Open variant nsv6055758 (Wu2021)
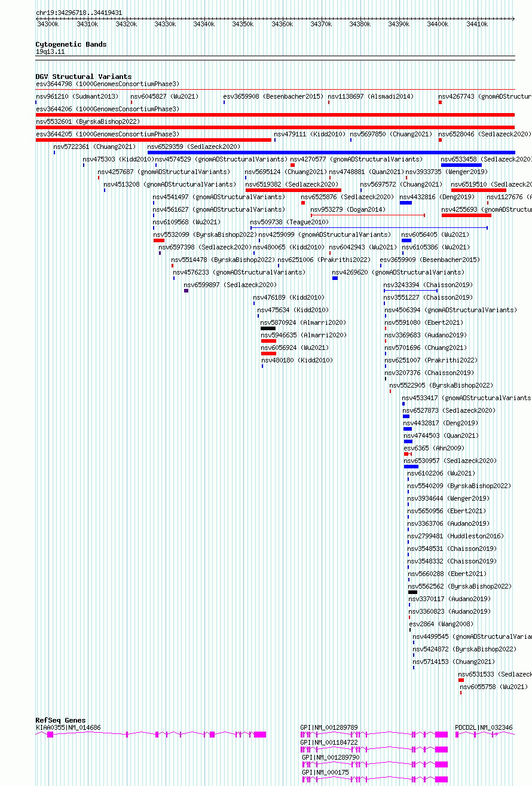 point(494,687)
